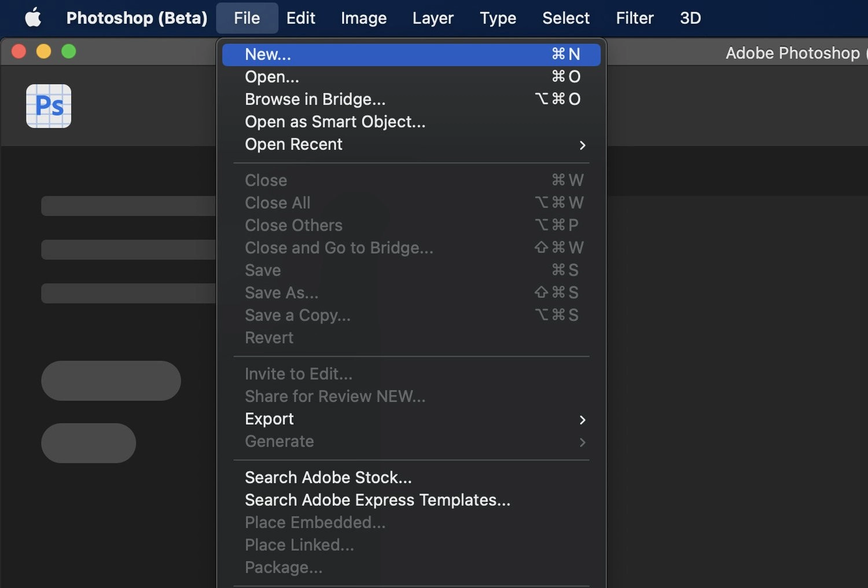868x588 pixels.
Task: Close the open File menu
Action: [x=247, y=18]
